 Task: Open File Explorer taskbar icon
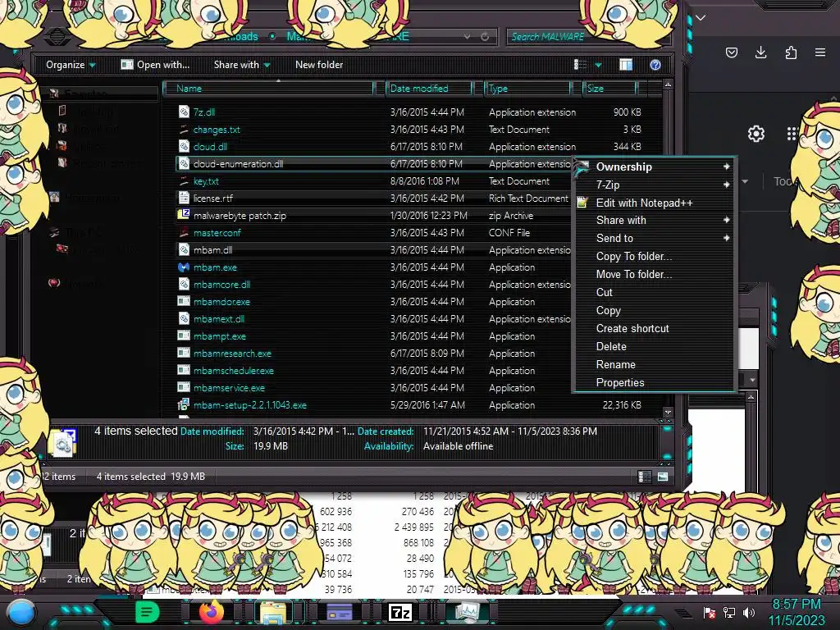tap(273, 613)
